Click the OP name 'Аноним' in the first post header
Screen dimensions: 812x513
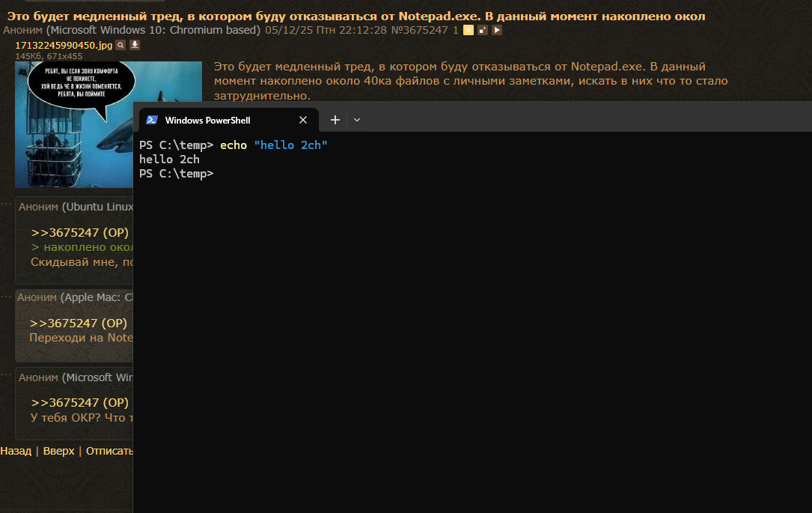[x=22, y=30]
